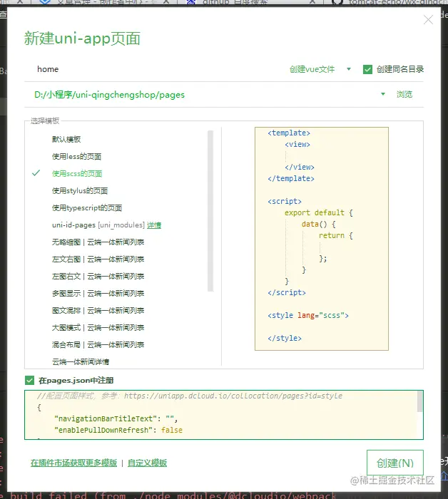Screen dimensions: 448x499
Task: Select the 使用typescript的页面 template
Action: [86, 208]
